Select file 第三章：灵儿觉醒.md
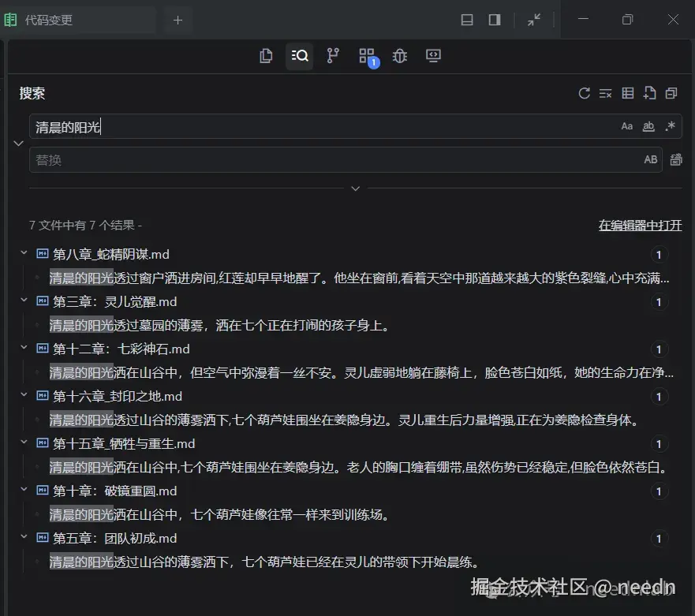This screenshot has height=616, width=695. (x=115, y=301)
